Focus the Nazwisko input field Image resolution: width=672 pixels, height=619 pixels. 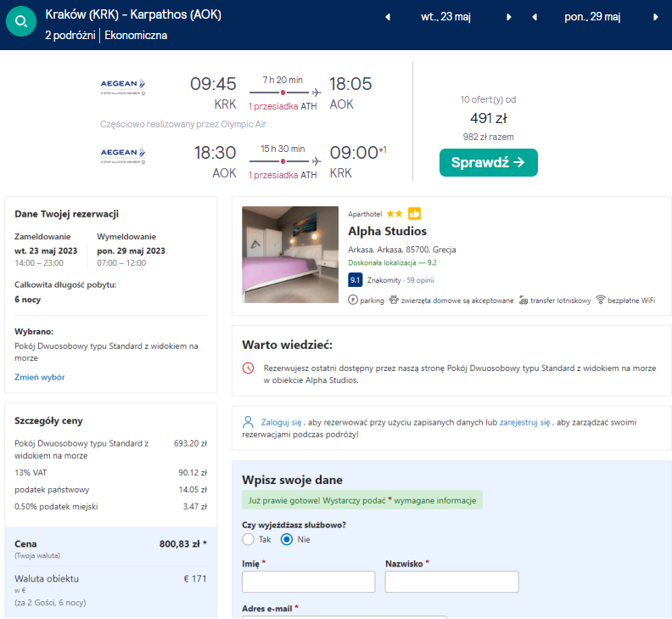(451, 582)
